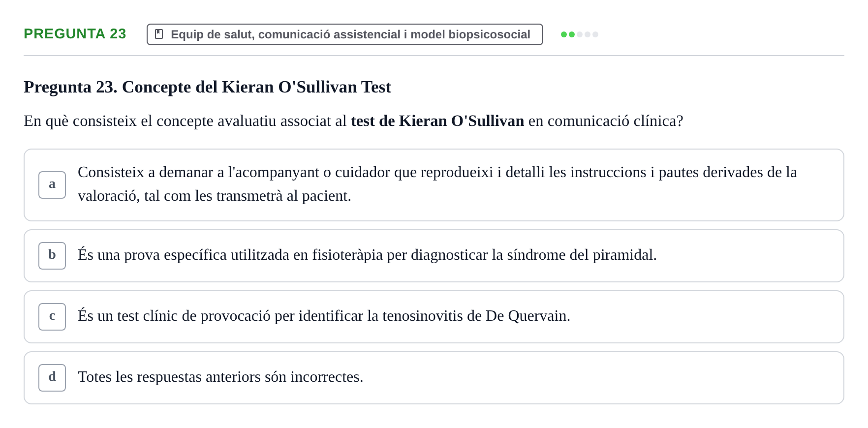Click bold text 'test de Kieran O'Sullivan'
This screenshot has height=428, width=868.
pyautogui.click(x=437, y=121)
